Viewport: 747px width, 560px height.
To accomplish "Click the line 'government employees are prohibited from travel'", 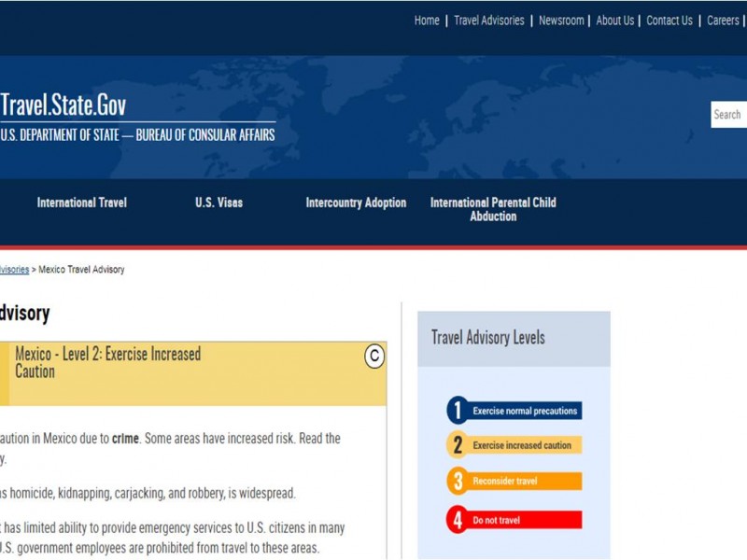I will point(160,548).
